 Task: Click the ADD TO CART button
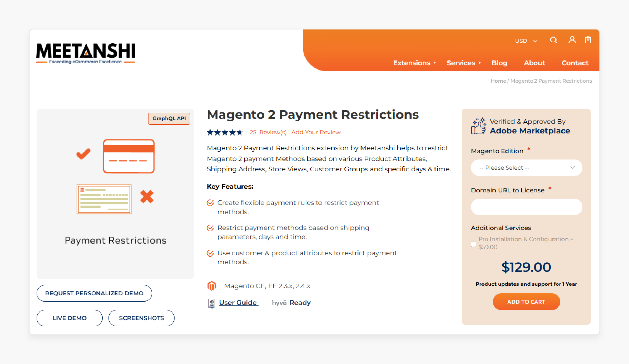[x=526, y=302]
